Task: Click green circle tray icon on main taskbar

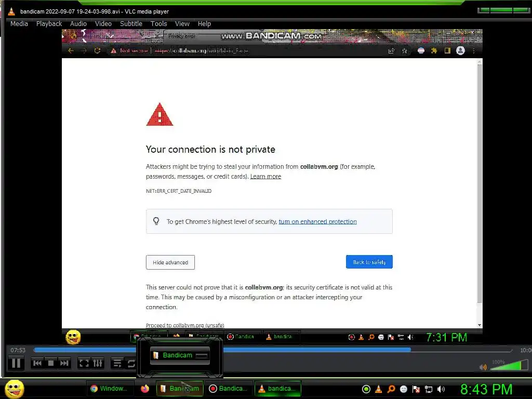Action: tap(366, 389)
